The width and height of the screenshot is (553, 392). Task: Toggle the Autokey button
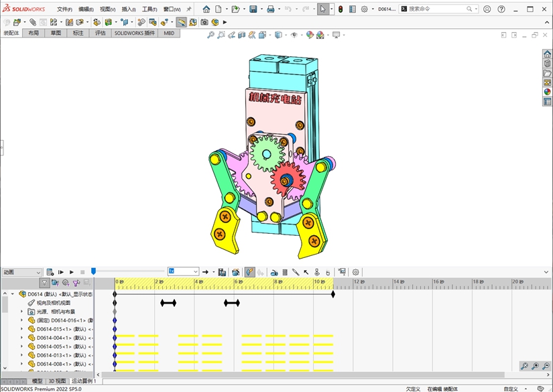[x=249, y=272]
